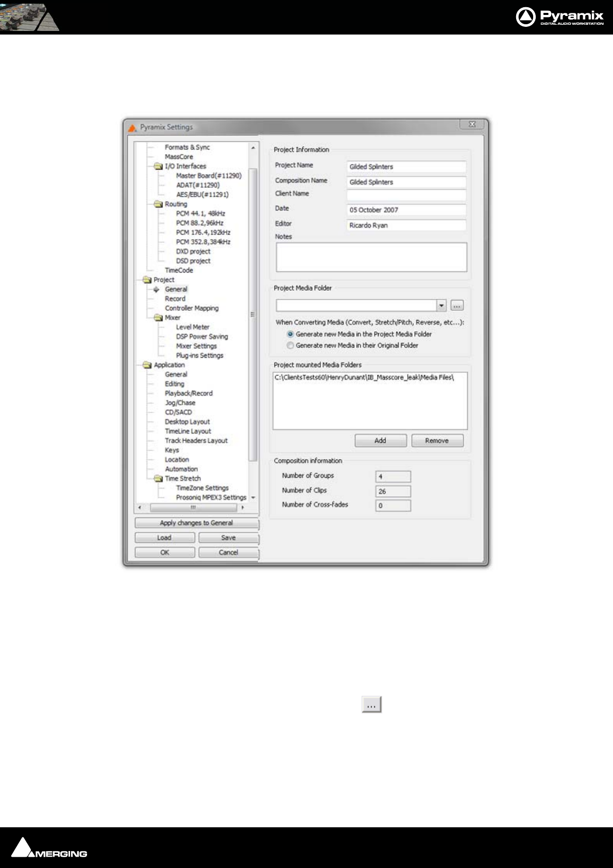
Task: Click the Routing folder icon
Action: click(x=158, y=204)
